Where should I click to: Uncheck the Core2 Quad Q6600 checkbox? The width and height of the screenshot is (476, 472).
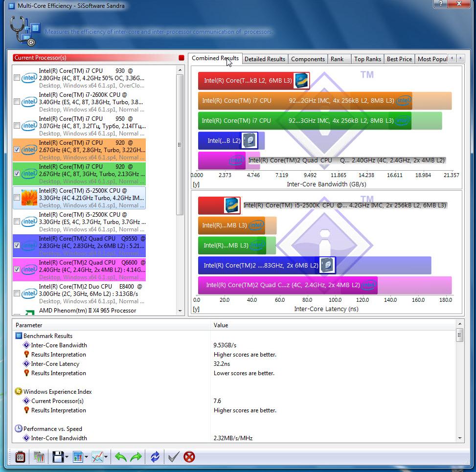pos(17,270)
